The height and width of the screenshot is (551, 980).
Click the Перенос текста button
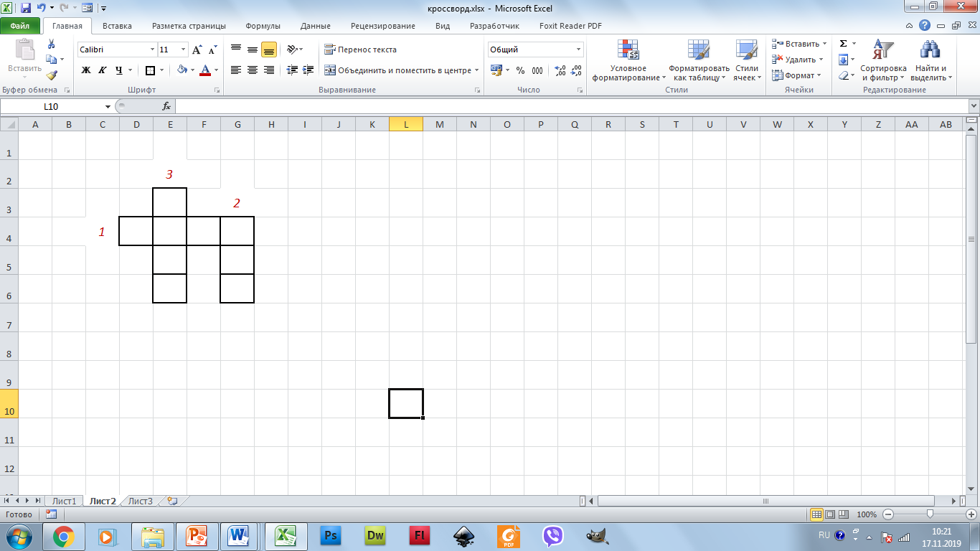point(360,50)
